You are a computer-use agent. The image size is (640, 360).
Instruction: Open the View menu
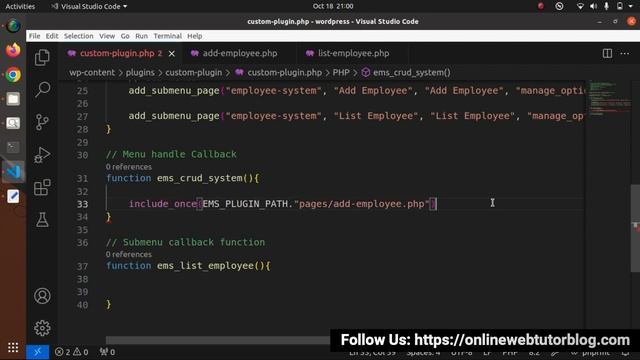(107, 36)
